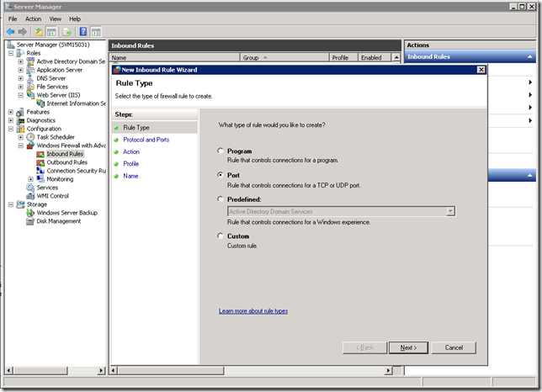The width and height of the screenshot is (542, 392).
Task: Expand the Features tree node
Action: (x=11, y=112)
